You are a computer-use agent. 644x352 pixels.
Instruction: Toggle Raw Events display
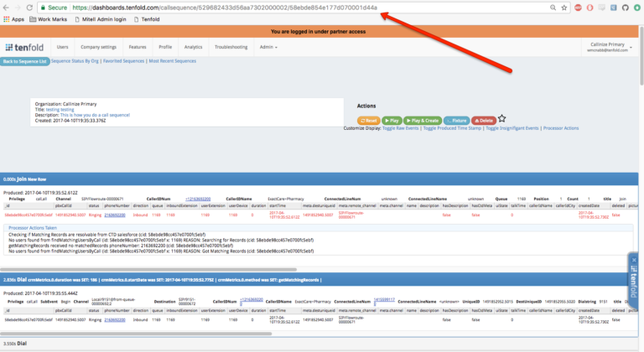point(401,128)
